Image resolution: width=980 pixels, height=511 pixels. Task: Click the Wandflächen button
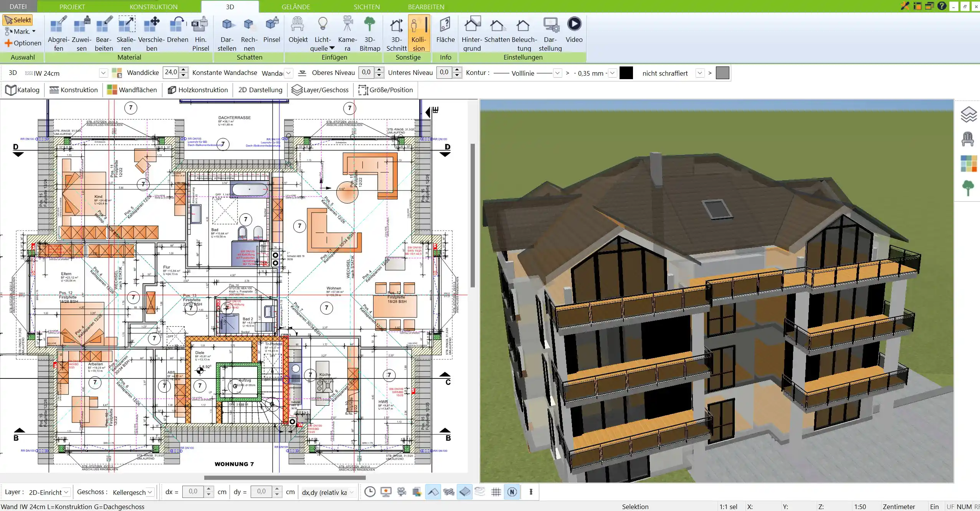[132, 90]
